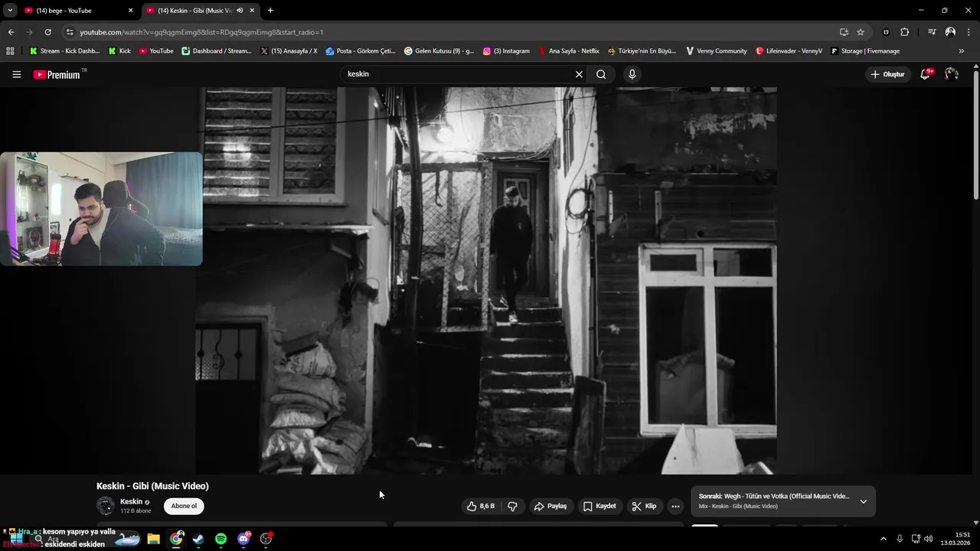Open the Chrome extensions puzzle menu
The width and height of the screenshot is (980, 551).
[x=904, y=32]
